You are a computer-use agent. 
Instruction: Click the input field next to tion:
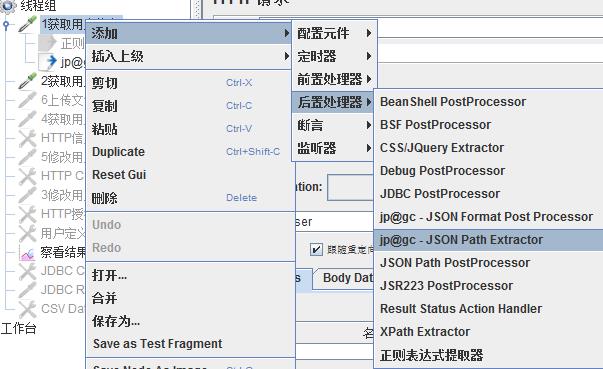tap(350, 187)
